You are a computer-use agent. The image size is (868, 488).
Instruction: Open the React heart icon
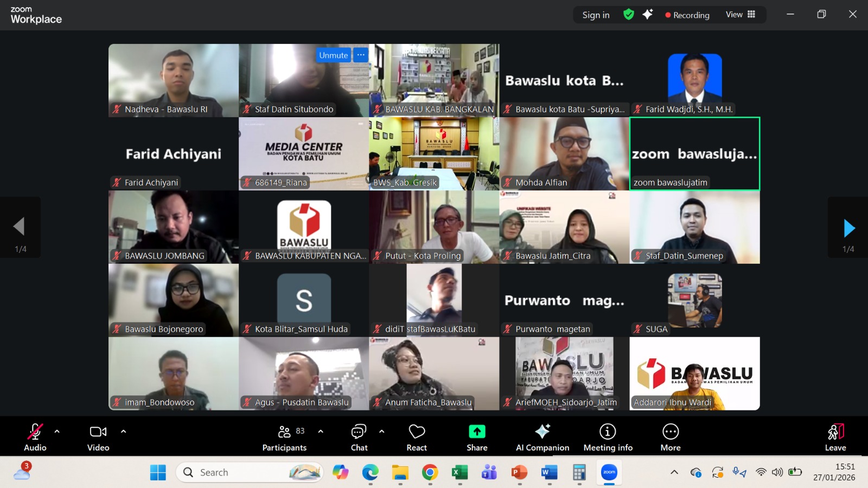[417, 432]
